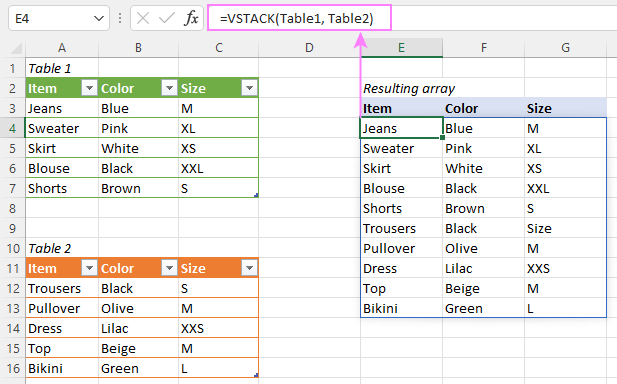Click the 'Resulting array' label cell
The width and height of the screenshot is (617, 384).
pos(401,88)
